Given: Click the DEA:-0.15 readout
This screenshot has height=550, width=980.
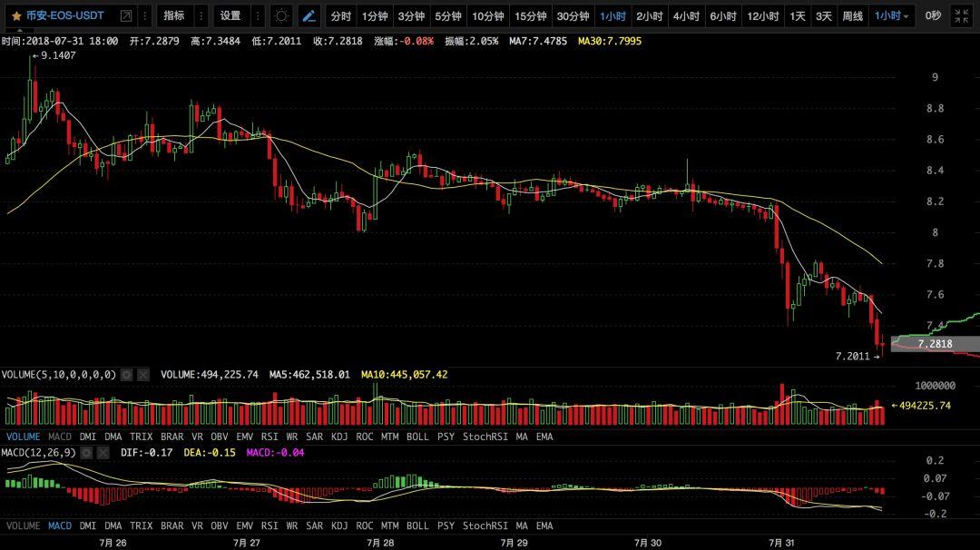Looking at the screenshot, I should [210, 453].
